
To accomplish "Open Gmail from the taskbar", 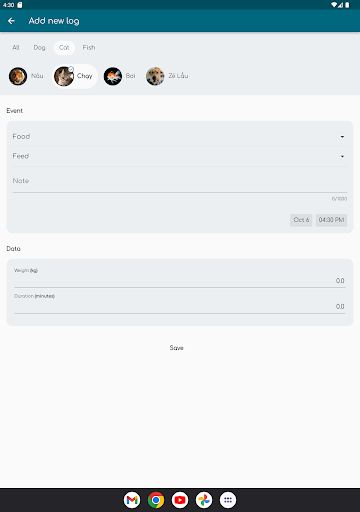I will [x=132, y=500].
